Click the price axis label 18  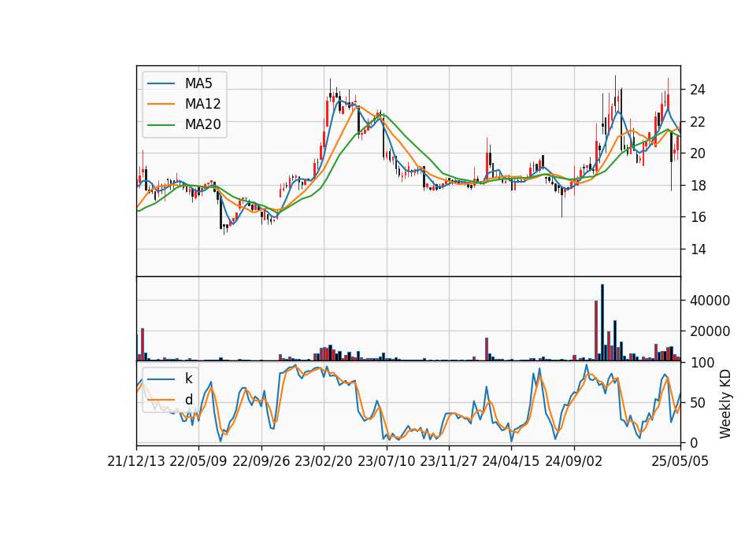coord(698,186)
